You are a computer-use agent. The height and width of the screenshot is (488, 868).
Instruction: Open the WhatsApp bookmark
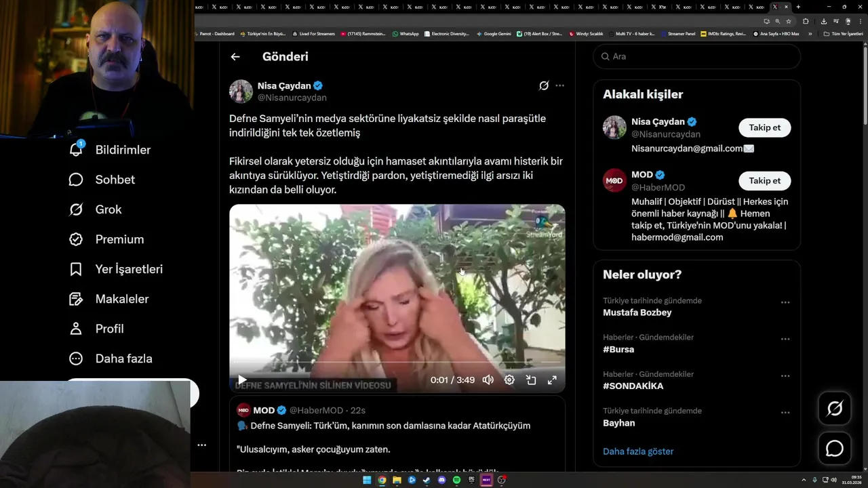406,34
